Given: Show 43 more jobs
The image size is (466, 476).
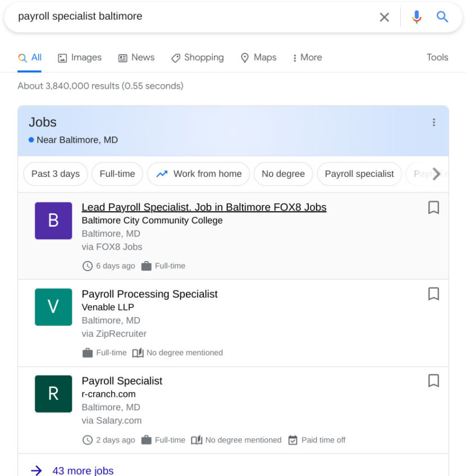Looking at the screenshot, I should (x=83, y=470).
